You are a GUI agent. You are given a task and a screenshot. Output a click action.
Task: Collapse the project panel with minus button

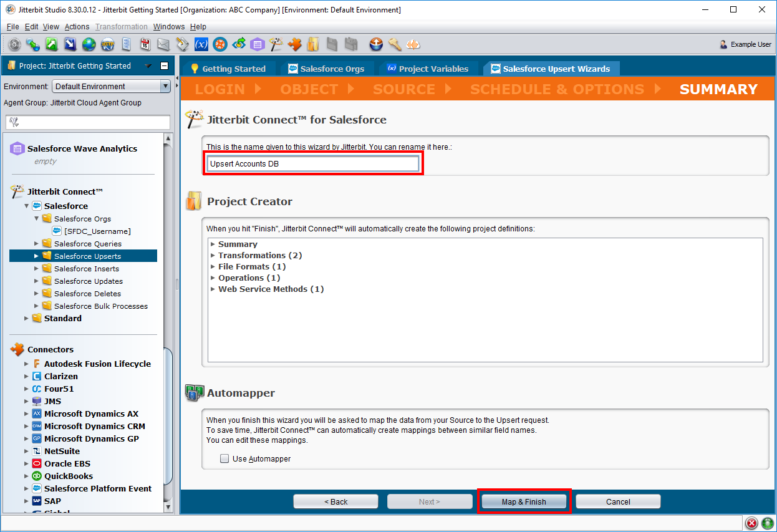click(164, 66)
